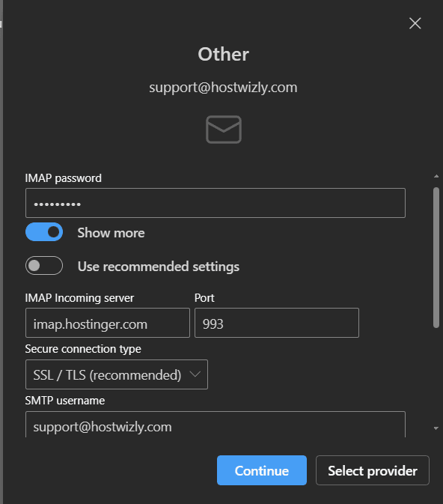The height and width of the screenshot is (504, 443).
Task: Click into the IMAP password field
Action: pyautogui.click(x=216, y=203)
